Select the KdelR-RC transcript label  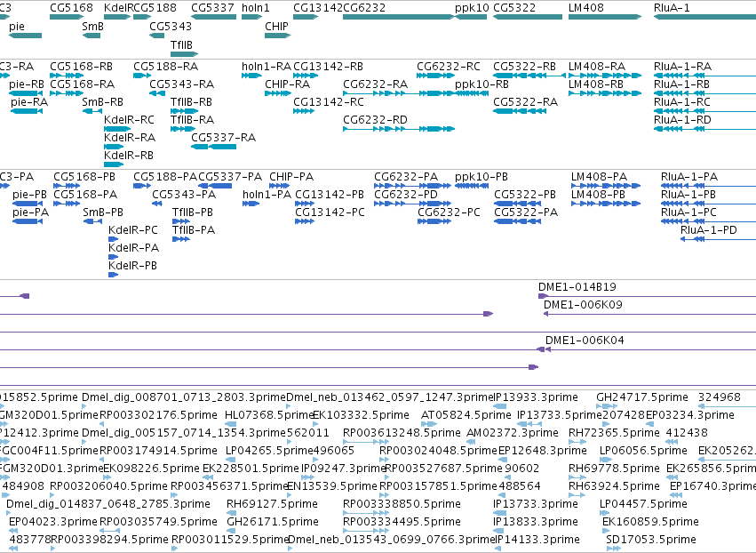pos(129,120)
